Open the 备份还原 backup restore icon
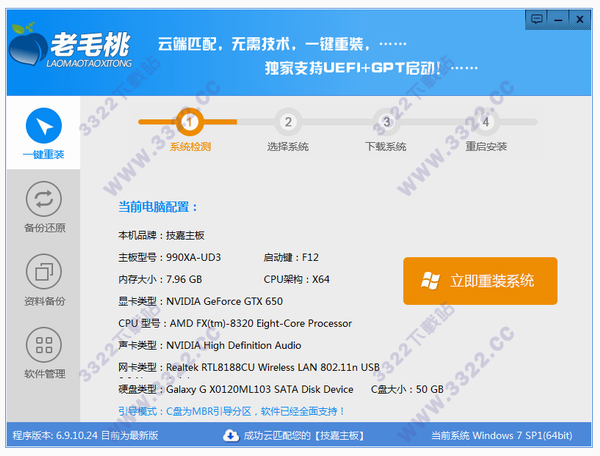 click(44, 199)
